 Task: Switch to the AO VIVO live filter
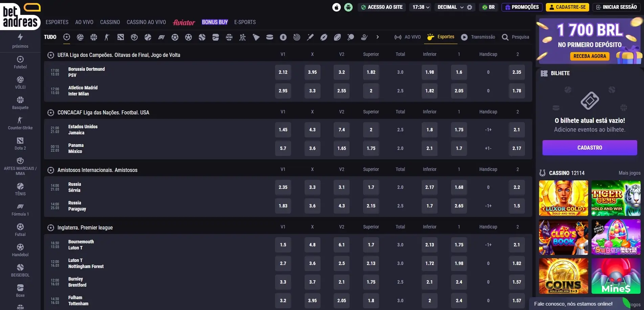[x=408, y=37]
